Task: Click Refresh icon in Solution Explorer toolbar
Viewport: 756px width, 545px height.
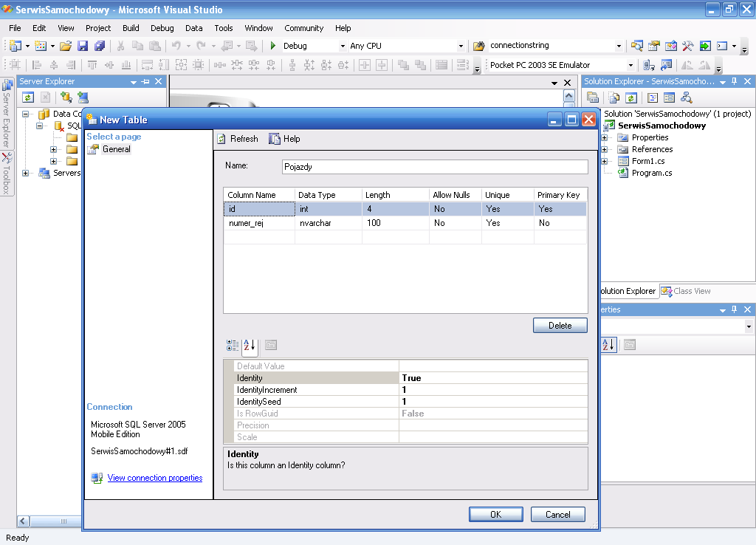Action: click(630, 98)
